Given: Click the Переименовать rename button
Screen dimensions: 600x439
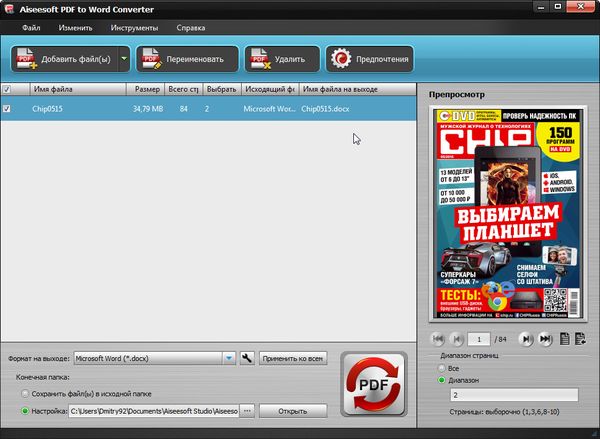Looking at the screenshot, I should tap(187, 59).
